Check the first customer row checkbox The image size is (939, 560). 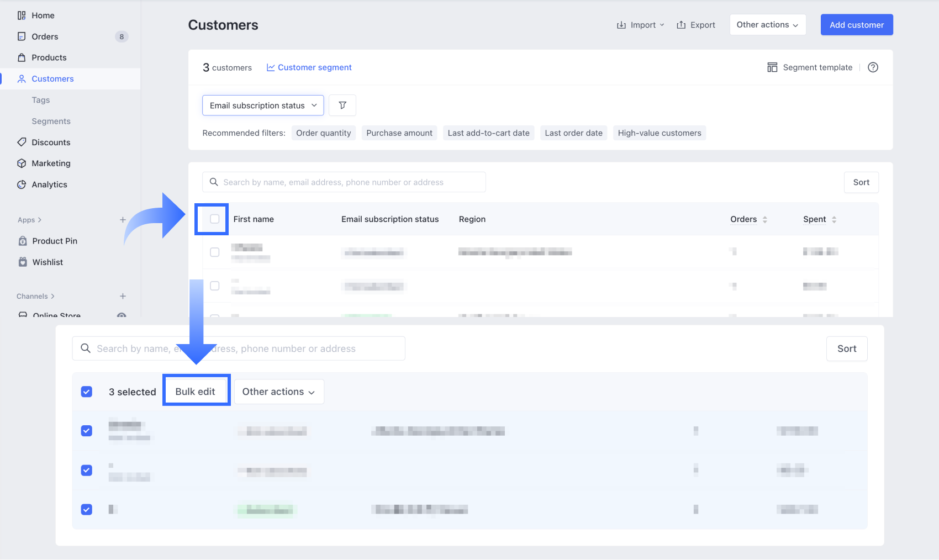(x=215, y=252)
